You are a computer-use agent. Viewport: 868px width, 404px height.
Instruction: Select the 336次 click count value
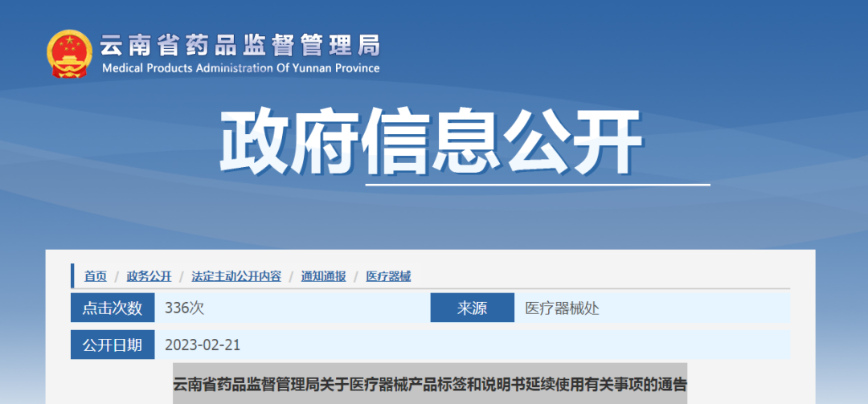(x=185, y=308)
